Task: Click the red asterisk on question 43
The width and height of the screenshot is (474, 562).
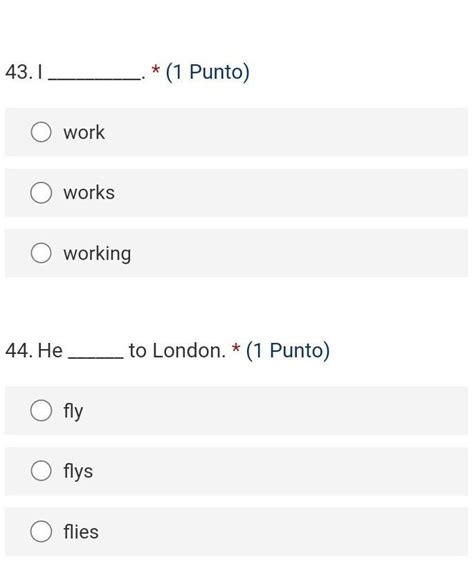Action: [x=156, y=69]
